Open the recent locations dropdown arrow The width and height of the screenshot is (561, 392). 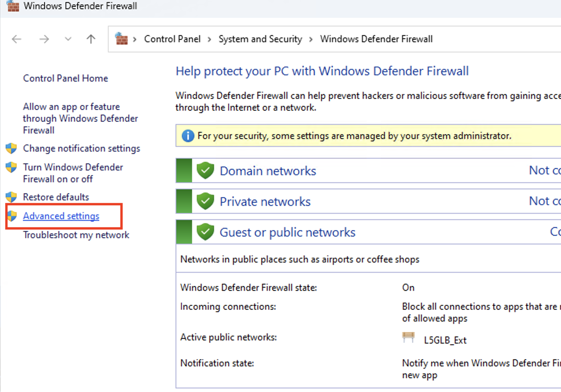(68, 39)
